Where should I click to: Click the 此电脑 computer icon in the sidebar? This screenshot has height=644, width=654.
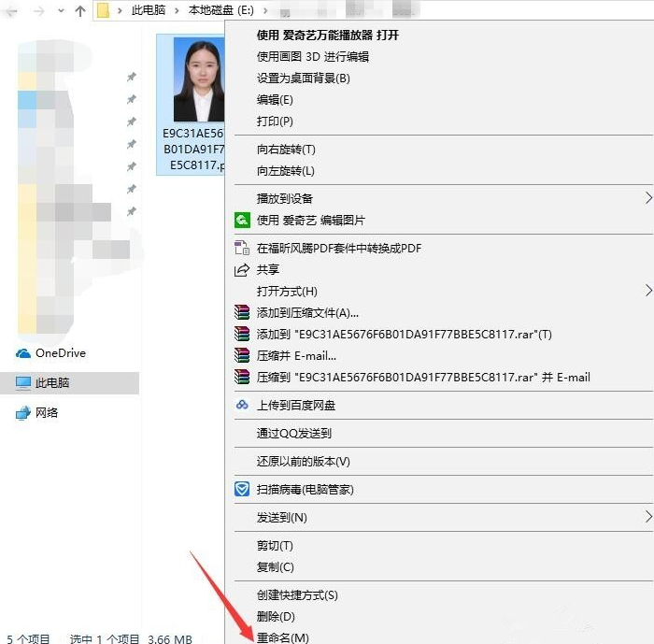(x=23, y=382)
